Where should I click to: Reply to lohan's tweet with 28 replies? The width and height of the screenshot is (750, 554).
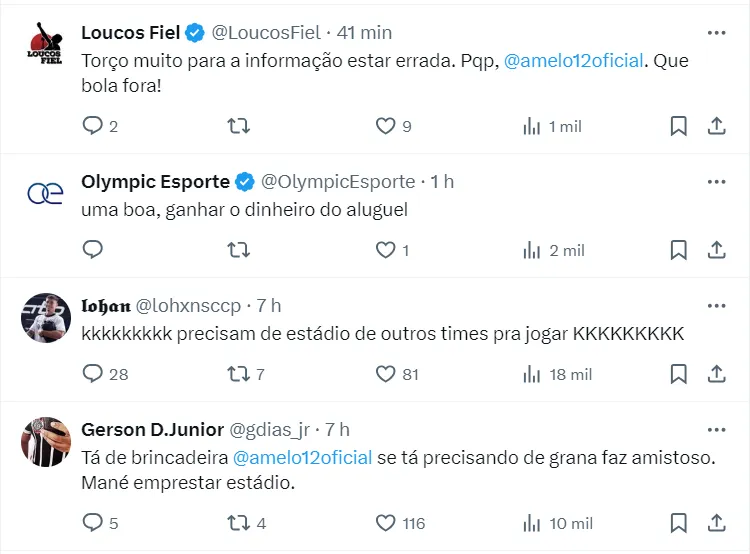[93, 374]
